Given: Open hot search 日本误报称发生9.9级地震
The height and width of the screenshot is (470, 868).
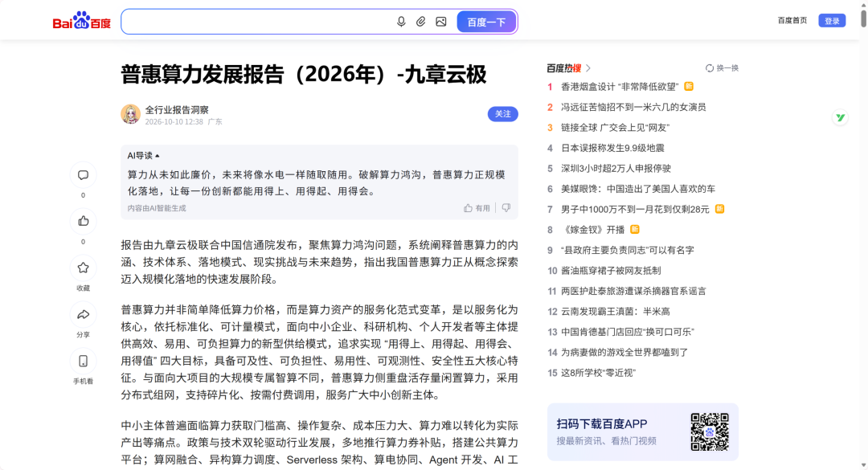Looking at the screenshot, I should (x=612, y=148).
